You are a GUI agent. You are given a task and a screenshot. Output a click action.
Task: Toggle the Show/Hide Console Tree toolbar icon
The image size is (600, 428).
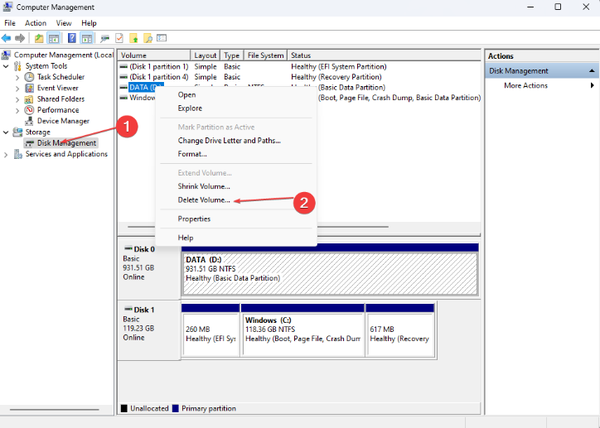point(54,38)
